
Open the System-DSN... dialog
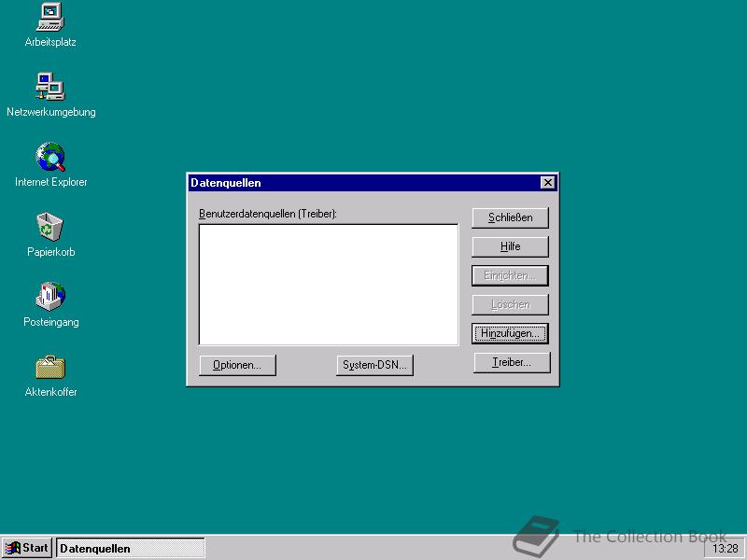pos(374,365)
